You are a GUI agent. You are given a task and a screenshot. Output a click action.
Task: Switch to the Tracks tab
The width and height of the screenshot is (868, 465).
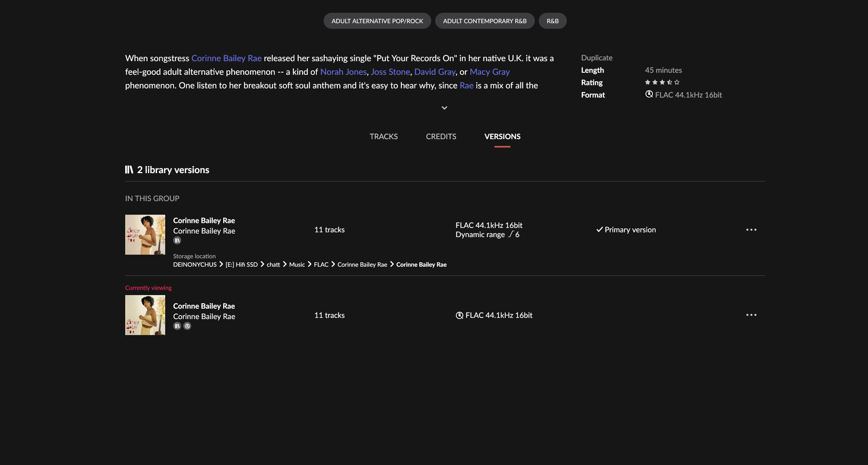[384, 136]
